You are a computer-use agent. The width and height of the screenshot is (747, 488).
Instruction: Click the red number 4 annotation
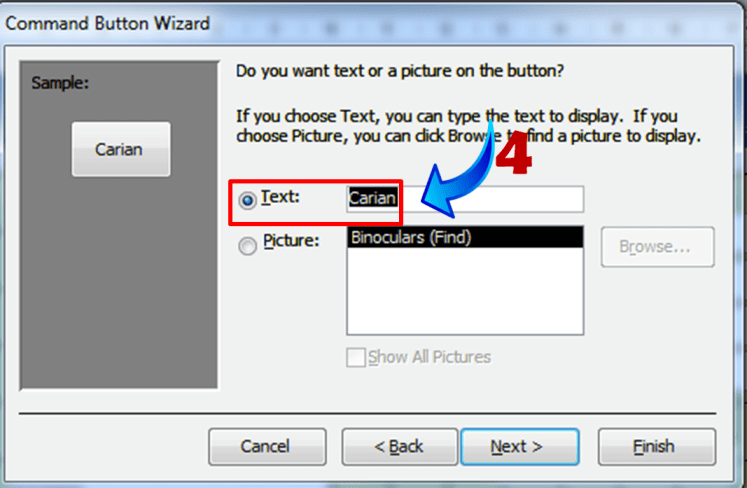514,152
